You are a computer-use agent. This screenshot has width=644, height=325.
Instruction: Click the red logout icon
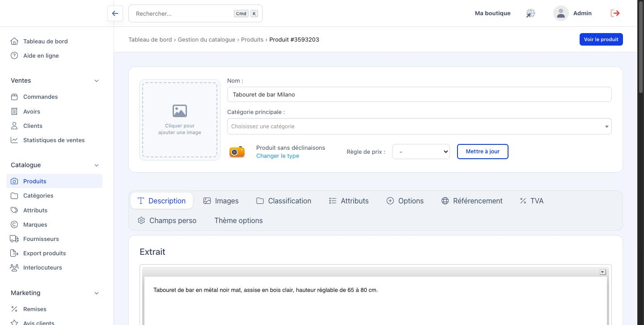tap(615, 13)
